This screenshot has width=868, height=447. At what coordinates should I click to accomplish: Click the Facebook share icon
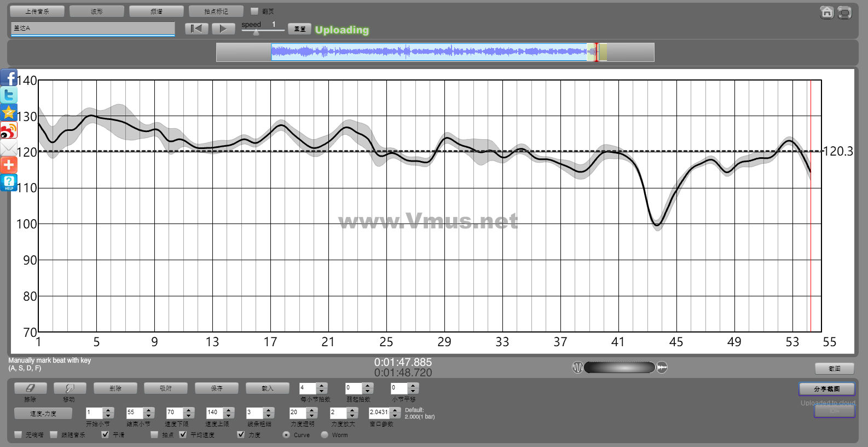coord(9,78)
